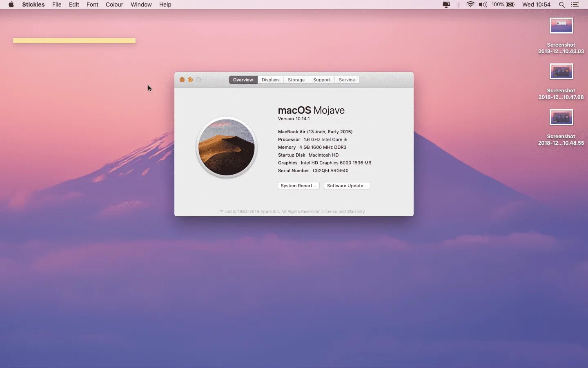Select Screenshot 2018-12...10.47.08 thumbnail
Viewport: 588px width, 368px height.
pos(561,72)
